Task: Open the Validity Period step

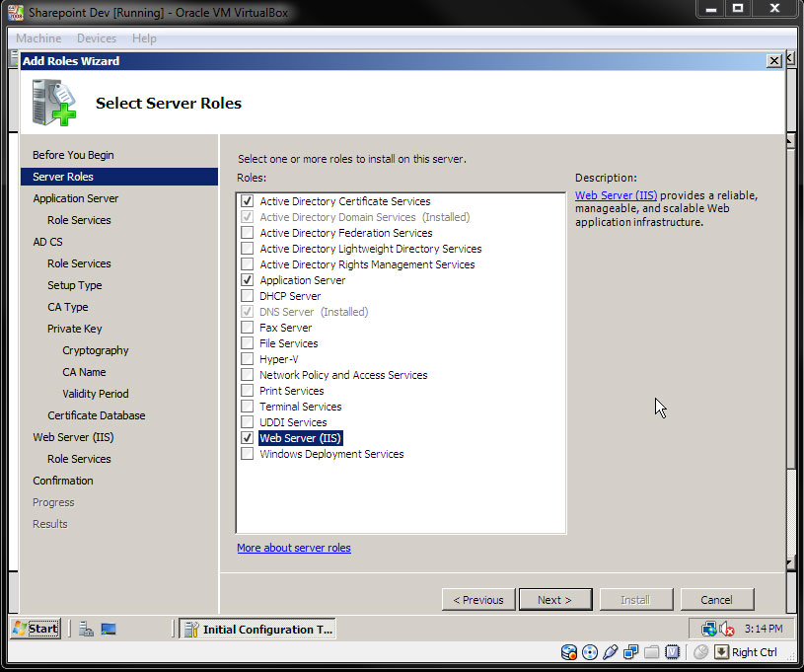Action: point(96,394)
